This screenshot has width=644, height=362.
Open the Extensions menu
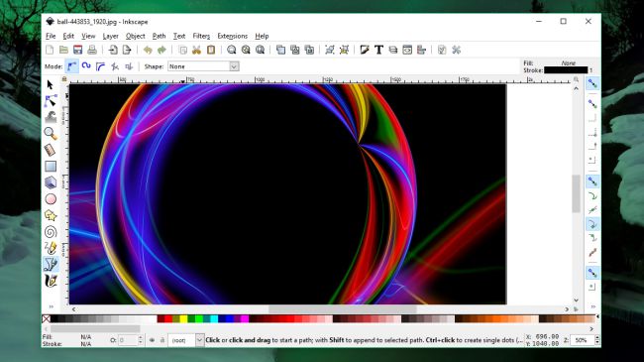tap(233, 36)
